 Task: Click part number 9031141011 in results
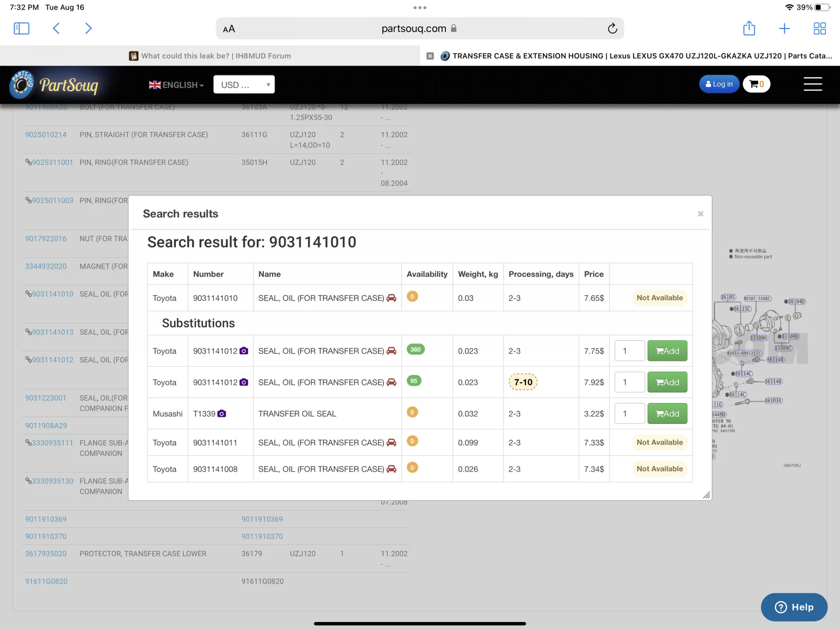pos(215,443)
